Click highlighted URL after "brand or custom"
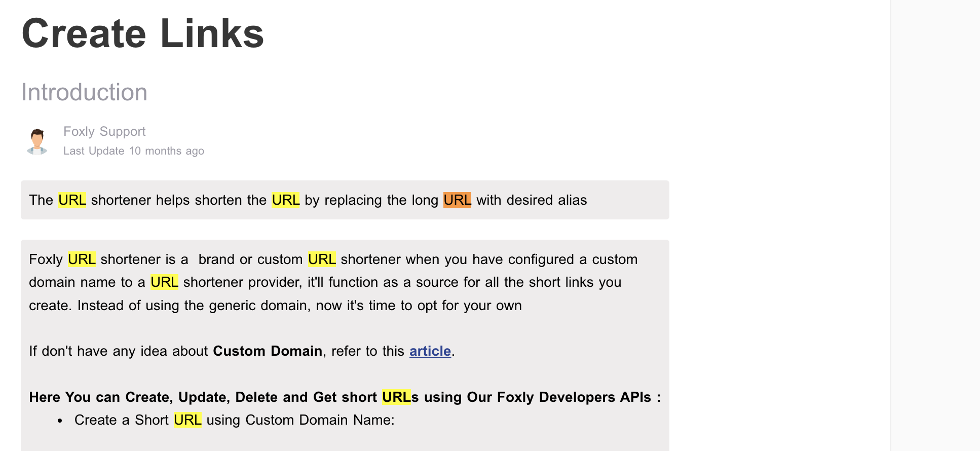Viewport: 980px width, 451px height. 322,259
